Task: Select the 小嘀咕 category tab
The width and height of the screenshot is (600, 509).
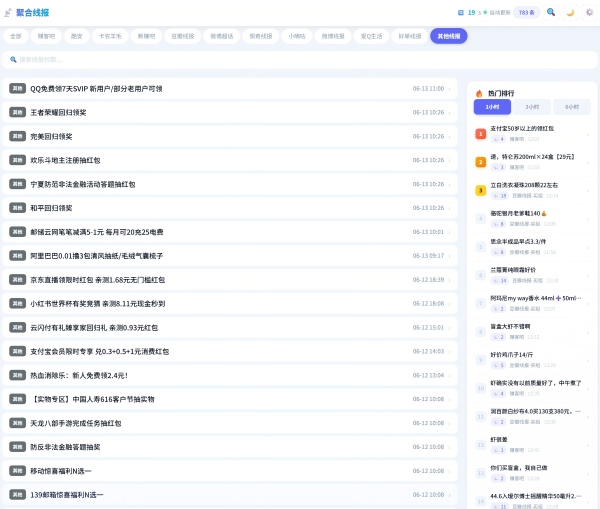Action: point(297,36)
